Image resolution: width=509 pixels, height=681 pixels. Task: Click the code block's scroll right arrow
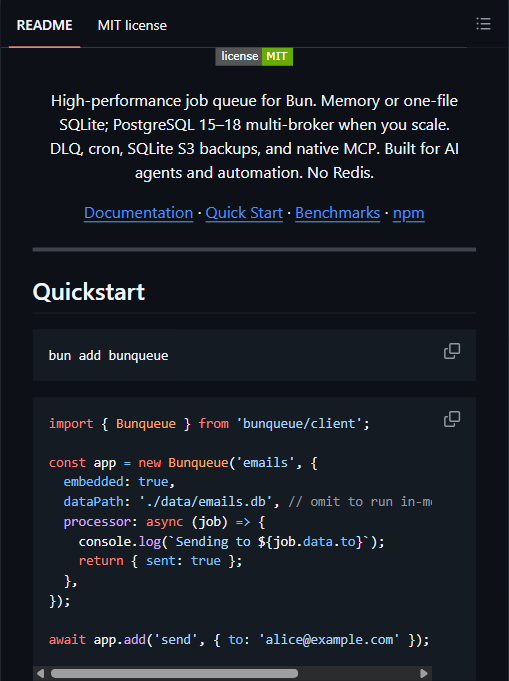[x=424, y=673]
